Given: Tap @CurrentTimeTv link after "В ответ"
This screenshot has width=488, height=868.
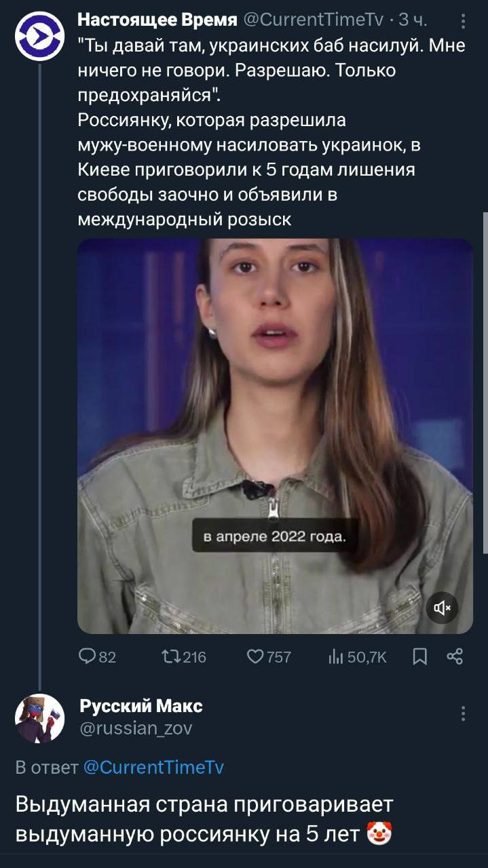Looking at the screenshot, I should (x=153, y=768).
